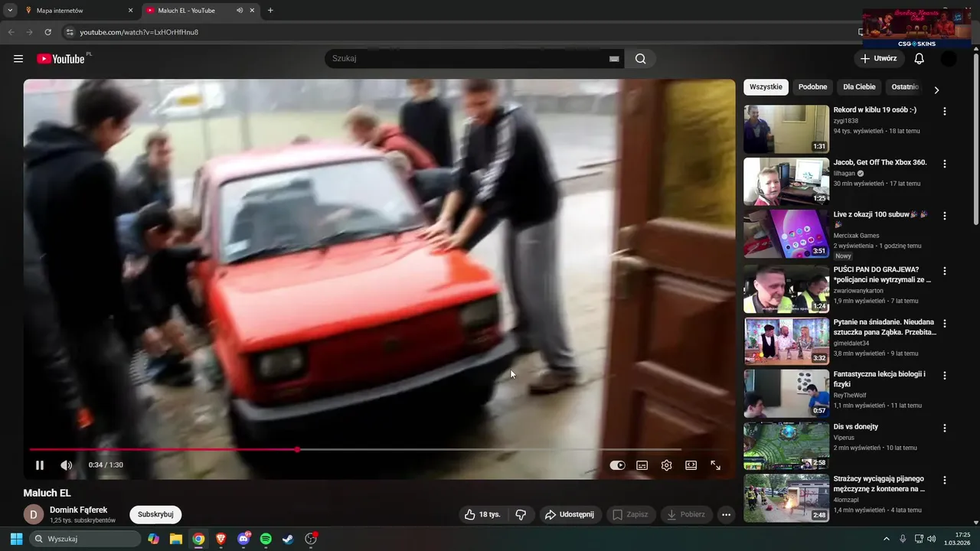Open the YouTube guide hamburger menu
Screen dimensions: 980x551
18,59
